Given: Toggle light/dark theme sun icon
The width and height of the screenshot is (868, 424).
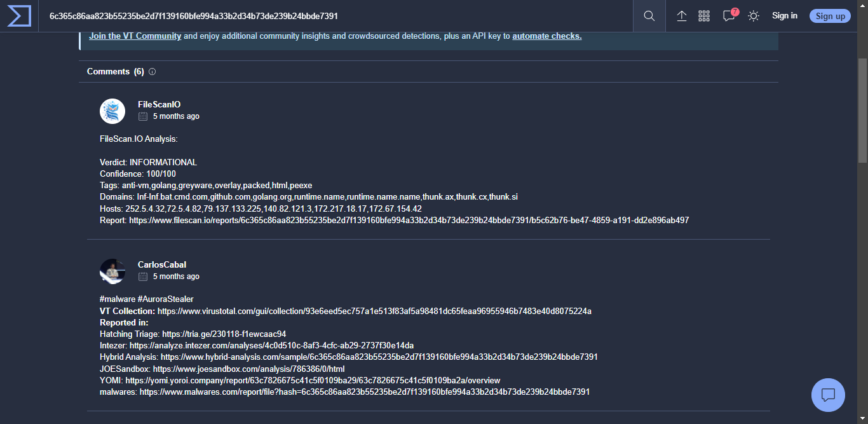Looking at the screenshot, I should pyautogui.click(x=754, y=16).
